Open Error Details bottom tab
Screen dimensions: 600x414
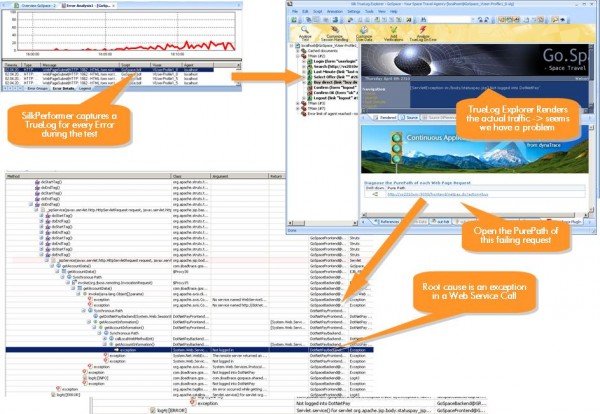pyautogui.click(x=63, y=88)
